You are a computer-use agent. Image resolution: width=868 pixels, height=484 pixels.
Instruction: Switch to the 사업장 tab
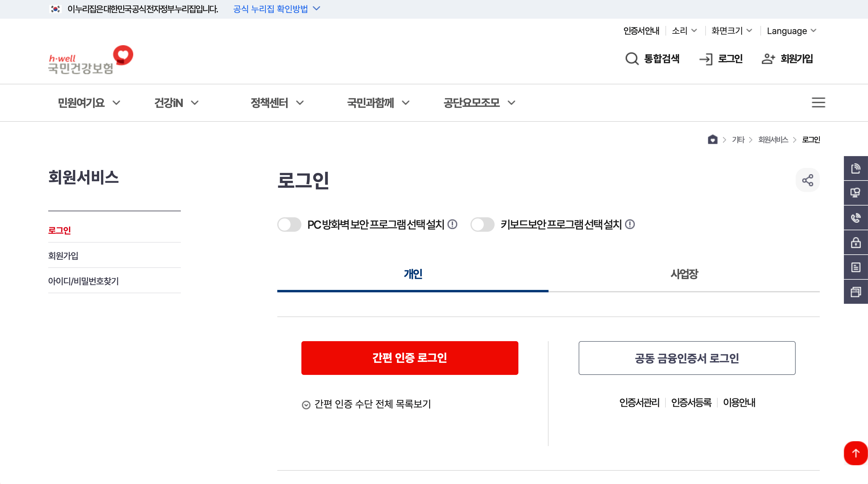click(684, 274)
